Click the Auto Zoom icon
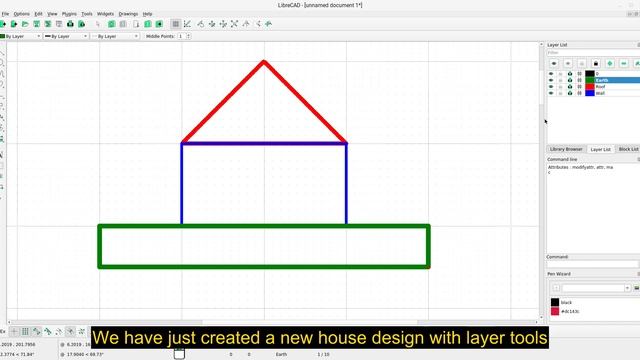The width and height of the screenshot is (640, 360). click(x=234, y=24)
